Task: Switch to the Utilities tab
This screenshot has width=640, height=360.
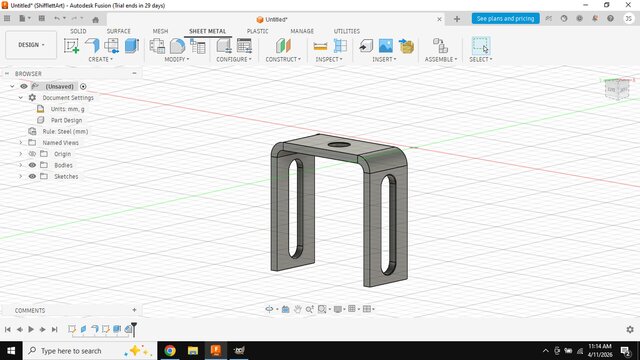Action: click(347, 31)
